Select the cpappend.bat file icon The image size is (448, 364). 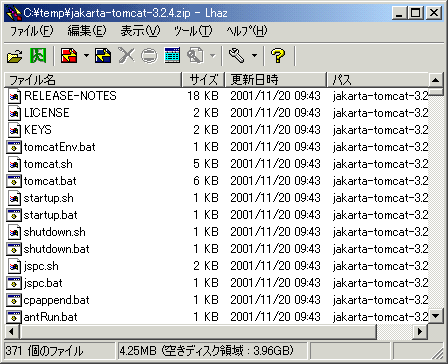tap(14, 300)
